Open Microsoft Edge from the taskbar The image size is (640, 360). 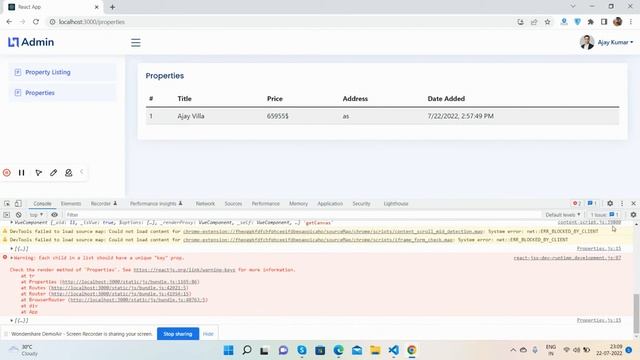point(338,350)
